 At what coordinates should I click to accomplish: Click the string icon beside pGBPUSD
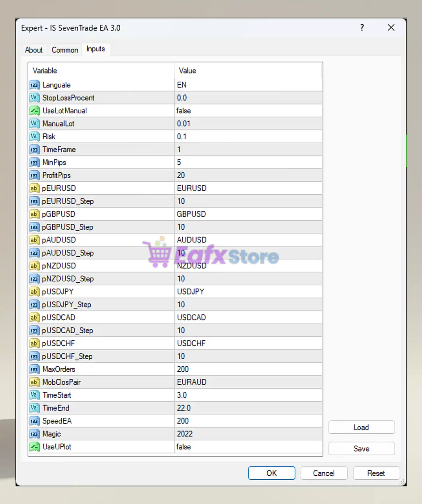[x=34, y=214]
